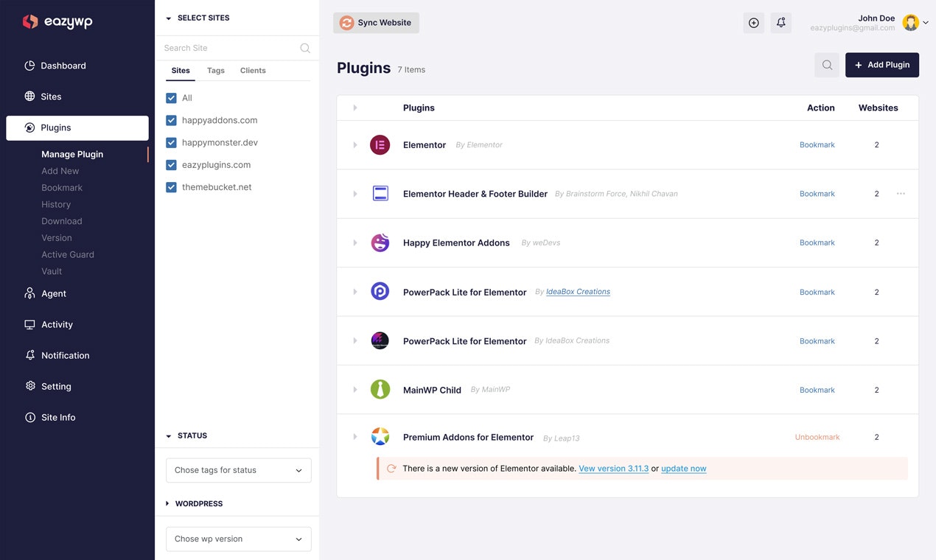Open the Chose wp version dropdown
Screen dimensions: 936x560
point(239,539)
